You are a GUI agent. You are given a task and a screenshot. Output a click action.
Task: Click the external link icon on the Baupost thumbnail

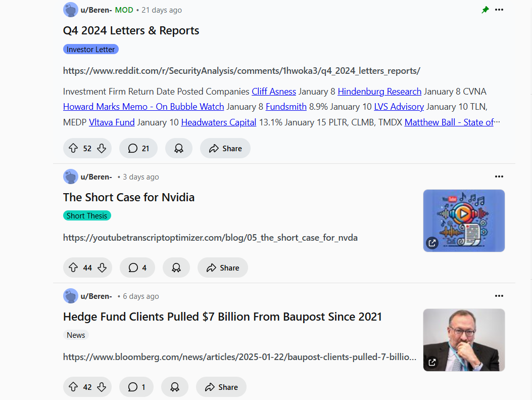coord(432,362)
